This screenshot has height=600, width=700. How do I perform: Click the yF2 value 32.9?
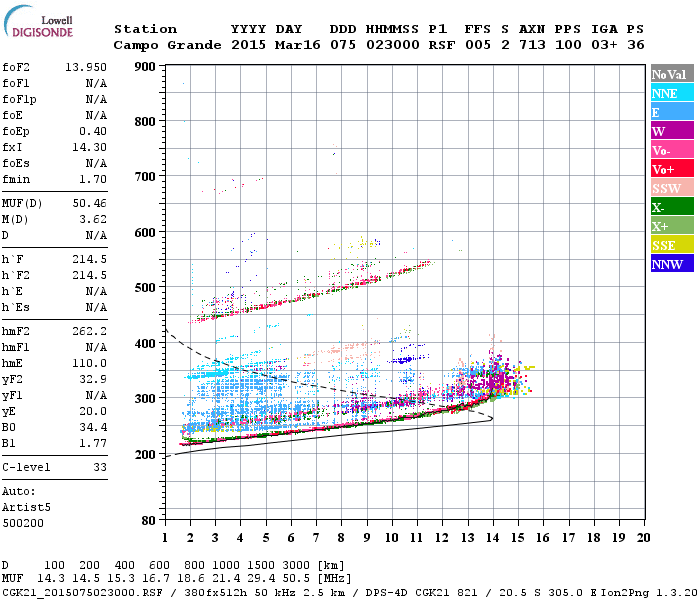coord(93,379)
